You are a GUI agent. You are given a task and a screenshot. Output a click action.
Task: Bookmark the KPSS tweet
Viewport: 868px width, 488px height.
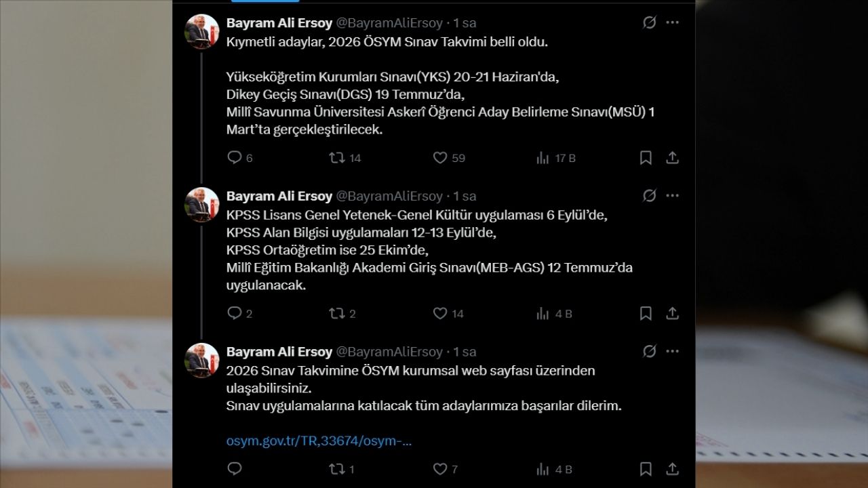coord(646,313)
